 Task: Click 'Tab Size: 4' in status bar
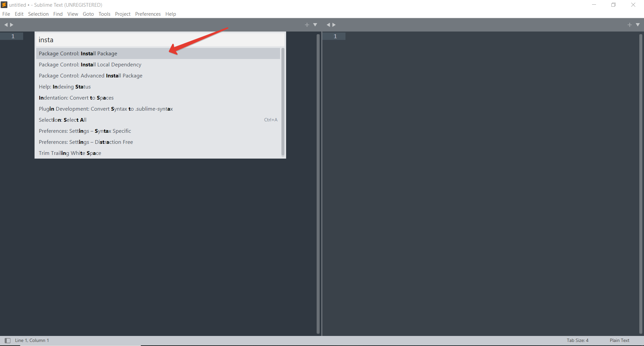(578, 341)
